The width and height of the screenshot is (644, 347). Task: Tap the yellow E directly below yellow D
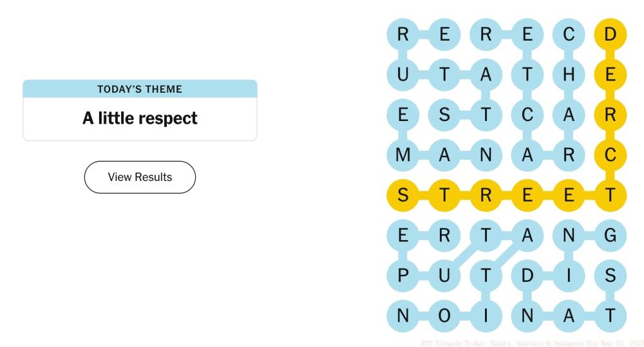pyautogui.click(x=611, y=75)
